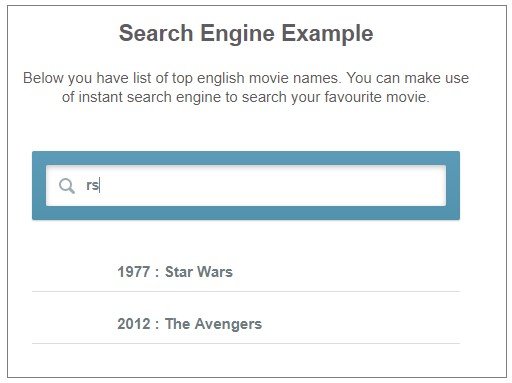Click the typed "rs" text in search box
The width and height of the screenshot is (512, 383).
tap(92, 185)
